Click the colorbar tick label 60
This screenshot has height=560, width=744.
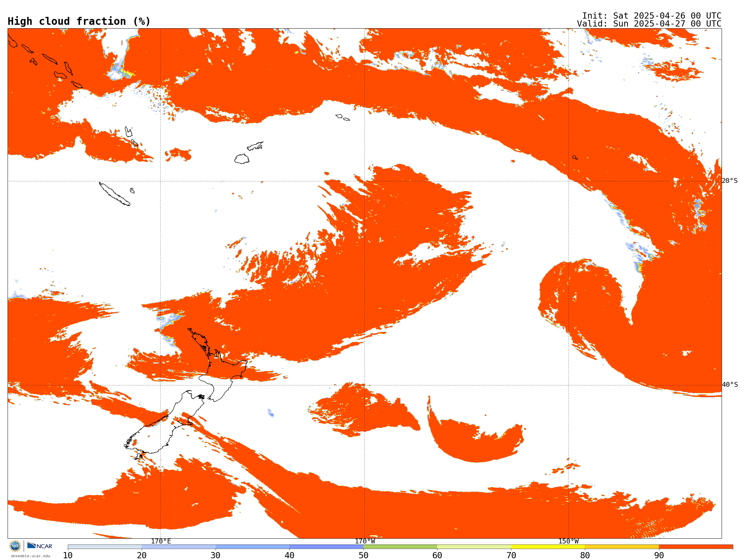(x=437, y=556)
